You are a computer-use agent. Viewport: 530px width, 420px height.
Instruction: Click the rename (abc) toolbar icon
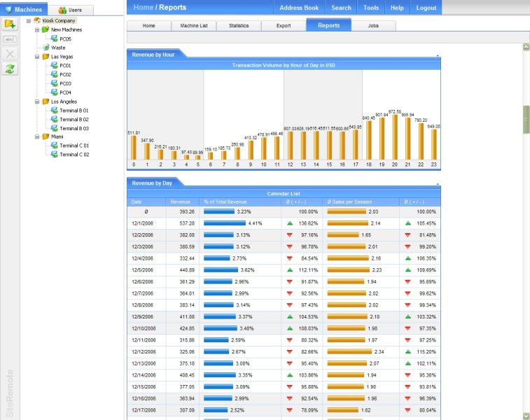10,39
